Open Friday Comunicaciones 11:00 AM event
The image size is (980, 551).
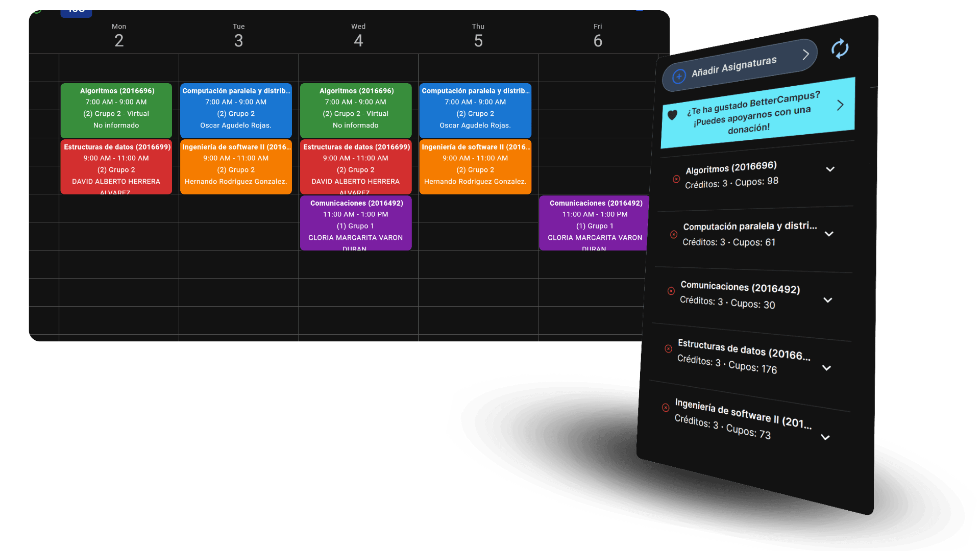(594, 223)
